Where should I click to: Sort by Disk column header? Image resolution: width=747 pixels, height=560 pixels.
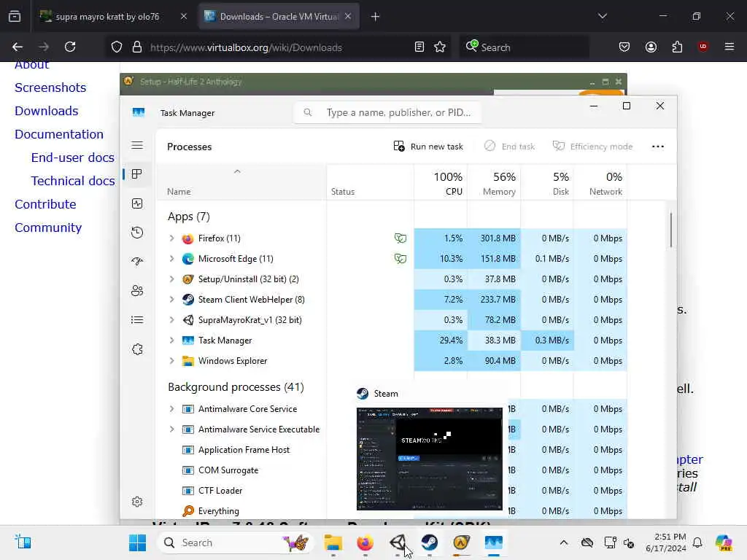[547, 183]
